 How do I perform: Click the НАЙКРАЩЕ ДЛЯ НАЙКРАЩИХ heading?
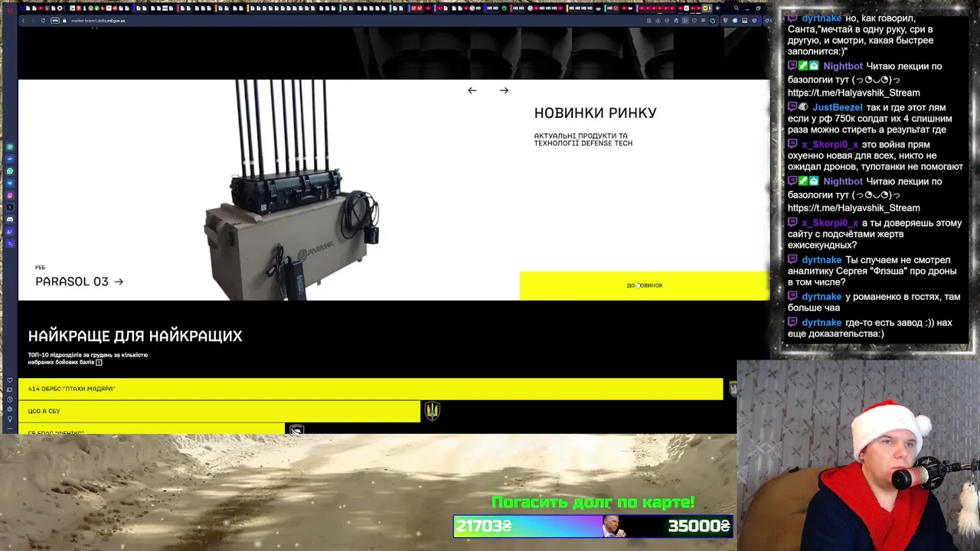pyautogui.click(x=135, y=335)
